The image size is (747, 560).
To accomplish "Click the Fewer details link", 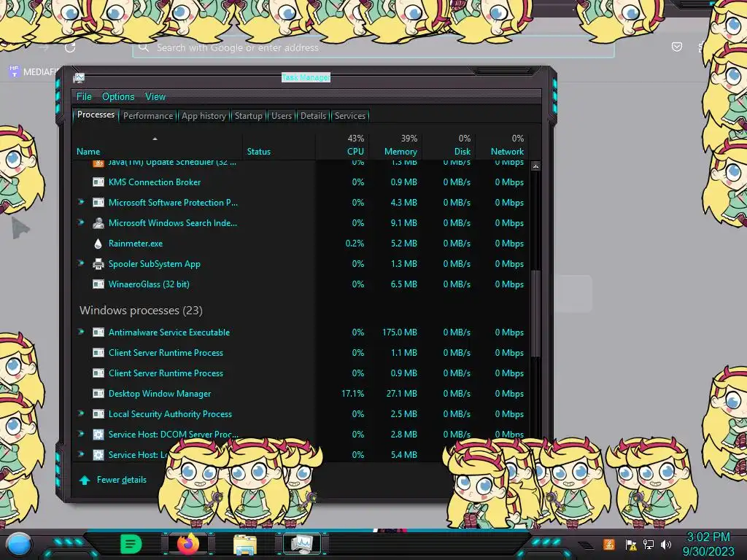I will click(122, 480).
